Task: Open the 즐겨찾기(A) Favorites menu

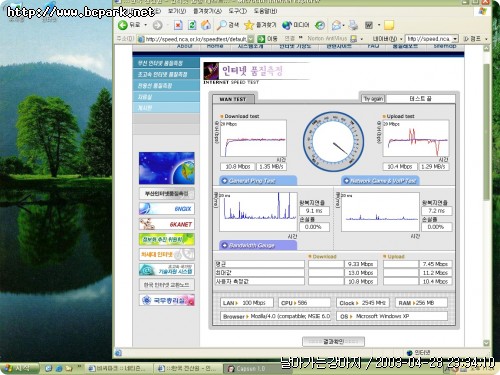Action: [x=207, y=11]
